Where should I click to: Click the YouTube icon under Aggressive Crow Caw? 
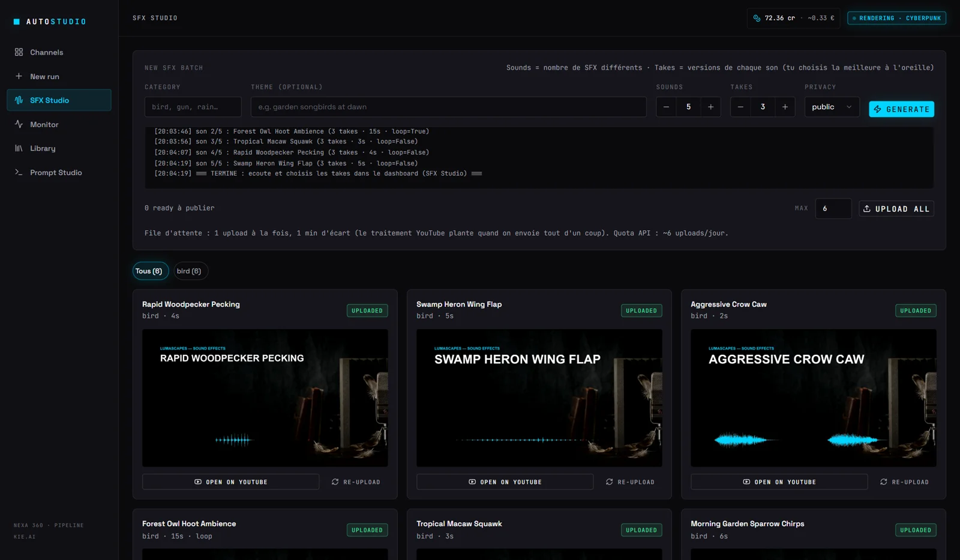coord(746,482)
